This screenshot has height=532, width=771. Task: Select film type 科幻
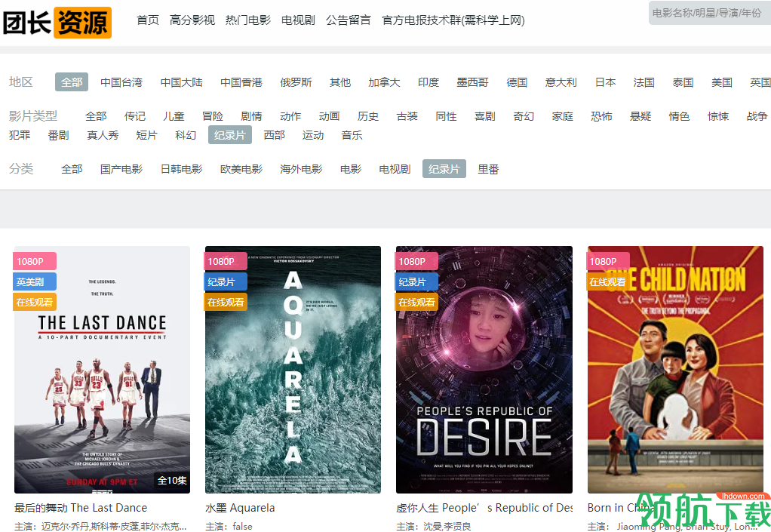pyautogui.click(x=186, y=135)
